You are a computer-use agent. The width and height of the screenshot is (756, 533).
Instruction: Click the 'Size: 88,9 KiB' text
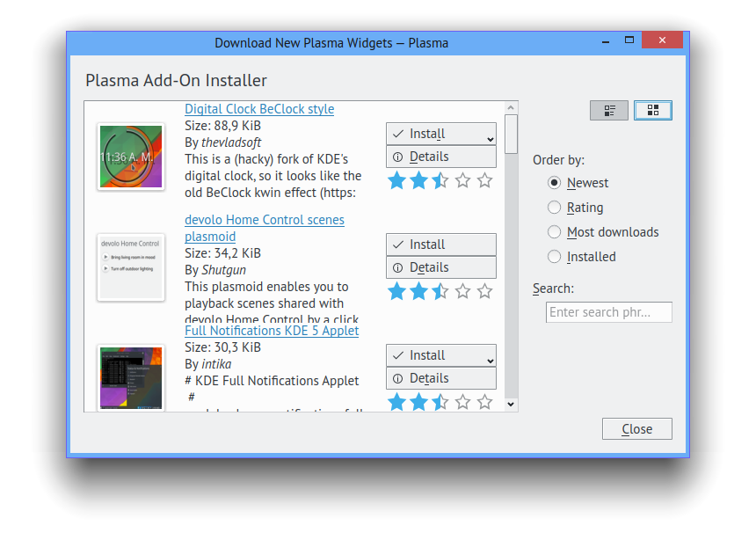pyautogui.click(x=222, y=126)
